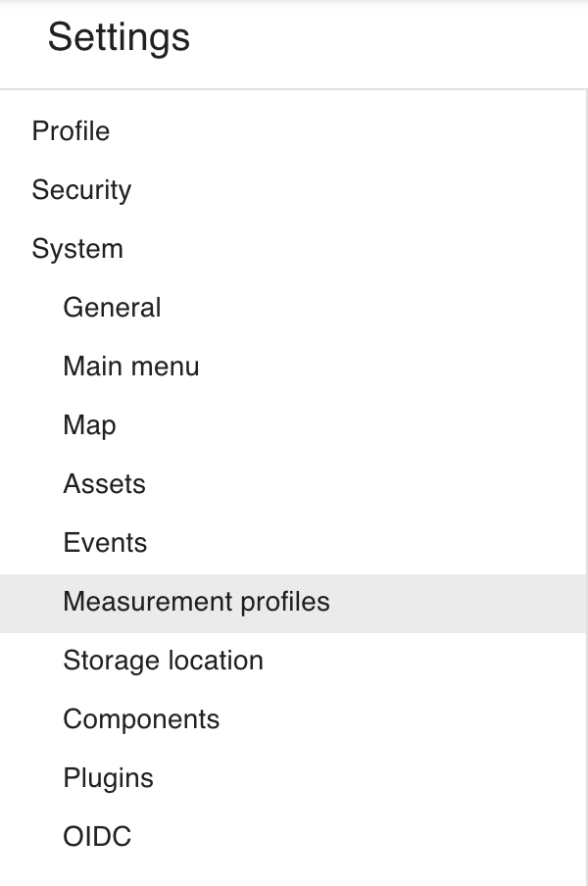
Task: Choose Plugins in the System submenu
Action: [x=108, y=778]
